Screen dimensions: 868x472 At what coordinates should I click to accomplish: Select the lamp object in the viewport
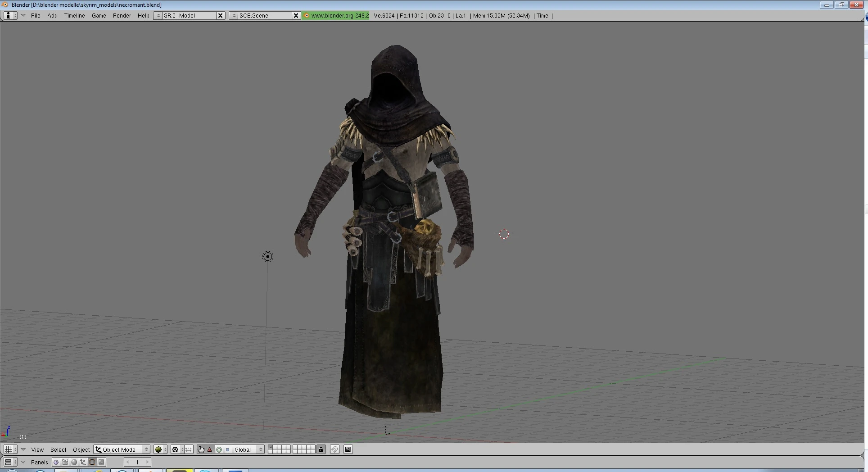[267, 257]
